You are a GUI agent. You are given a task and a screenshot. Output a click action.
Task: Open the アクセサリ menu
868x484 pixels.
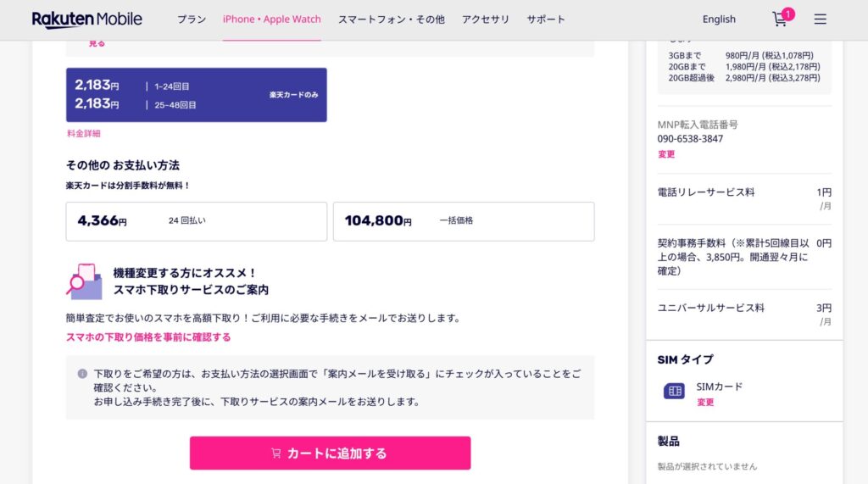pyautogui.click(x=486, y=19)
